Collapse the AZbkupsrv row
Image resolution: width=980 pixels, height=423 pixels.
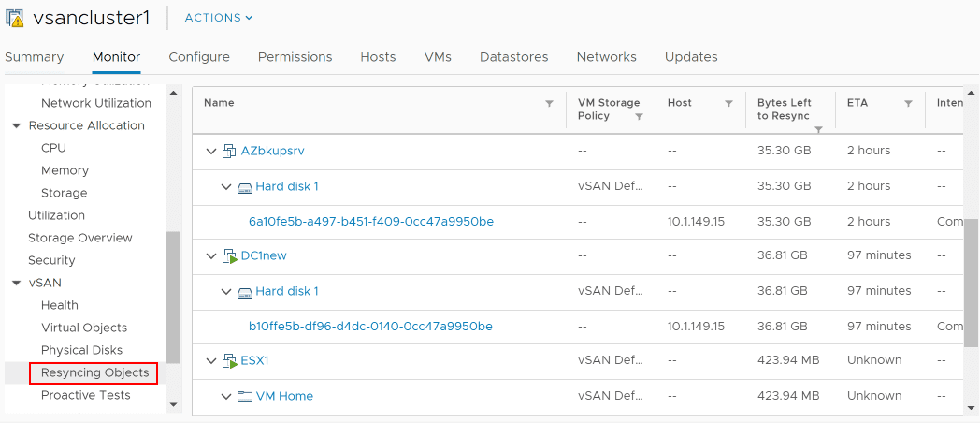211,151
